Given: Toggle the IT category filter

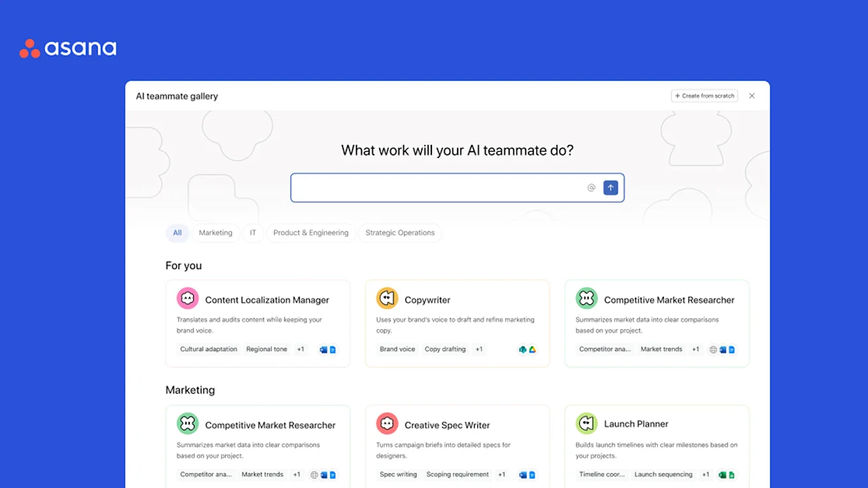Looking at the screenshot, I should [x=253, y=232].
